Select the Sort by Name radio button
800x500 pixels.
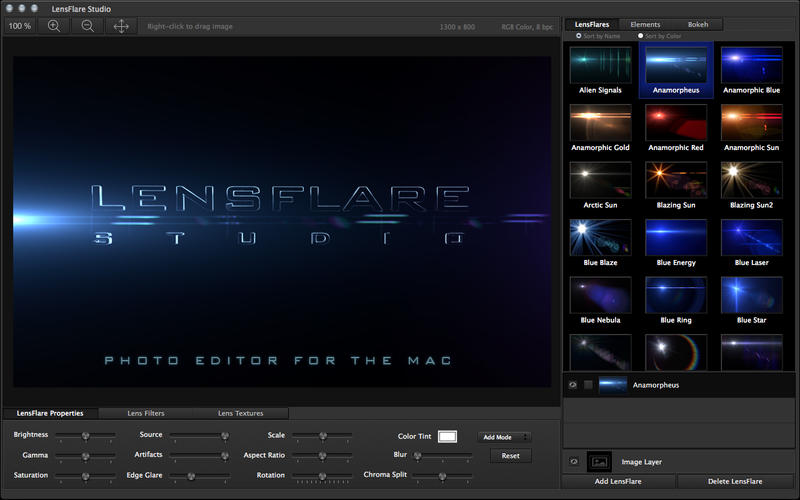tap(578, 36)
